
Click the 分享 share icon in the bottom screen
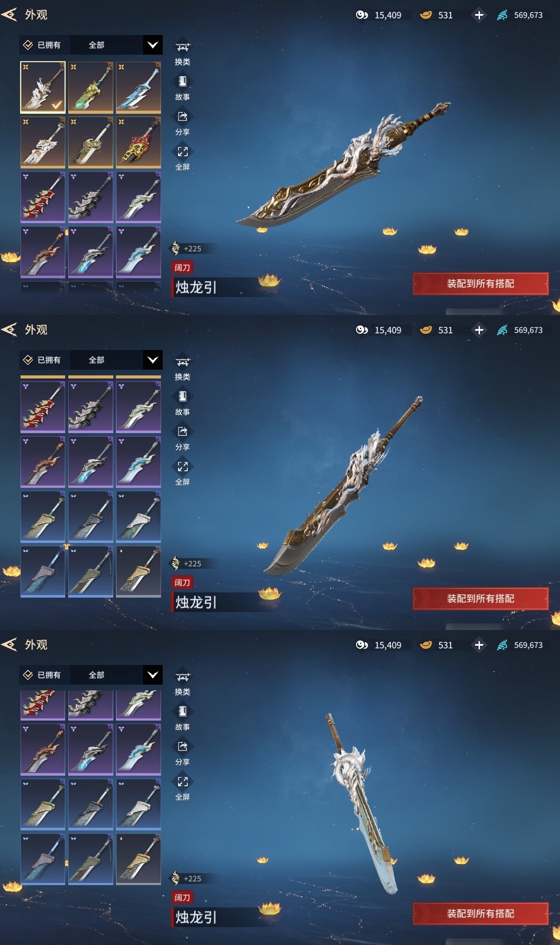click(x=182, y=746)
